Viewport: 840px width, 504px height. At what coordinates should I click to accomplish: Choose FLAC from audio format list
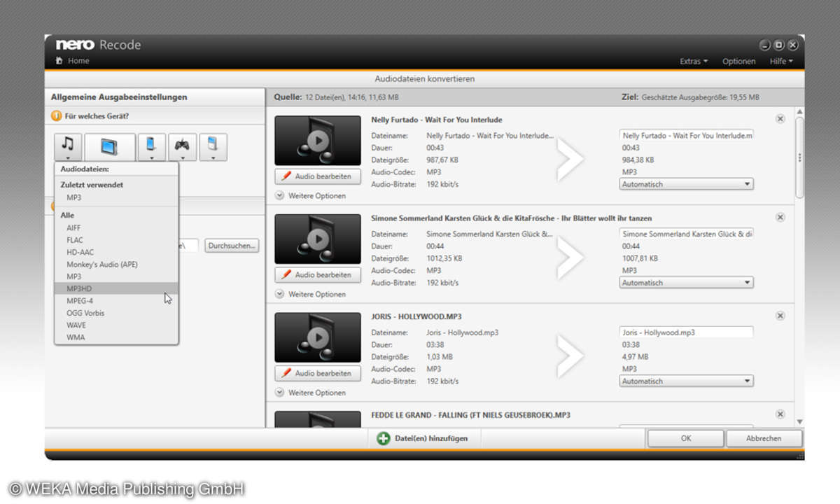click(116, 240)
